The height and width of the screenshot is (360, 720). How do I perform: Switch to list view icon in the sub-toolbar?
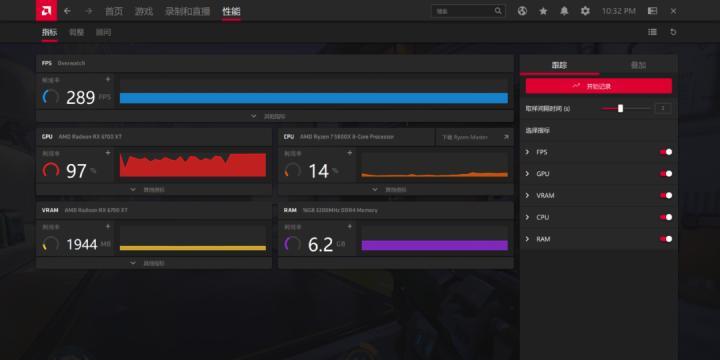coord(652,32)
